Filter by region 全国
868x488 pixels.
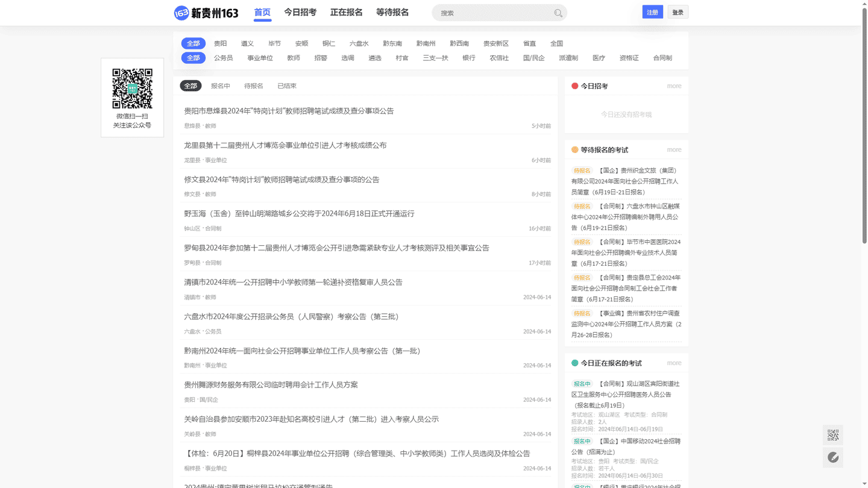pos(556,43)
